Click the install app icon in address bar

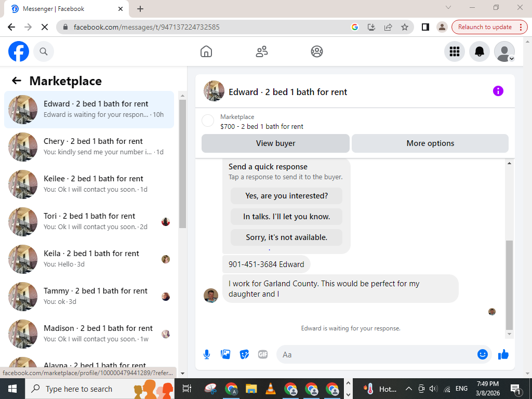click(371, 27)
